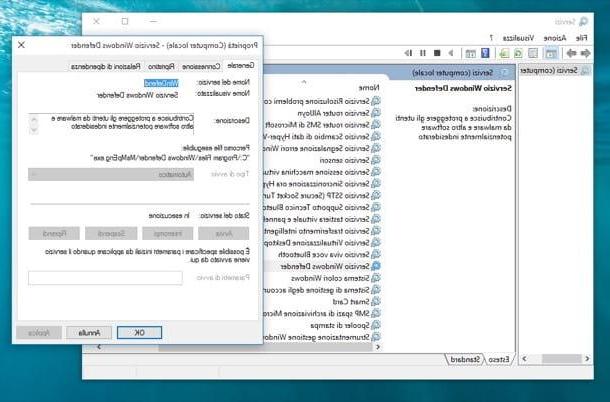
Task: Select Sistema di gestione degli account row
Action: click(x=322, y=290)
